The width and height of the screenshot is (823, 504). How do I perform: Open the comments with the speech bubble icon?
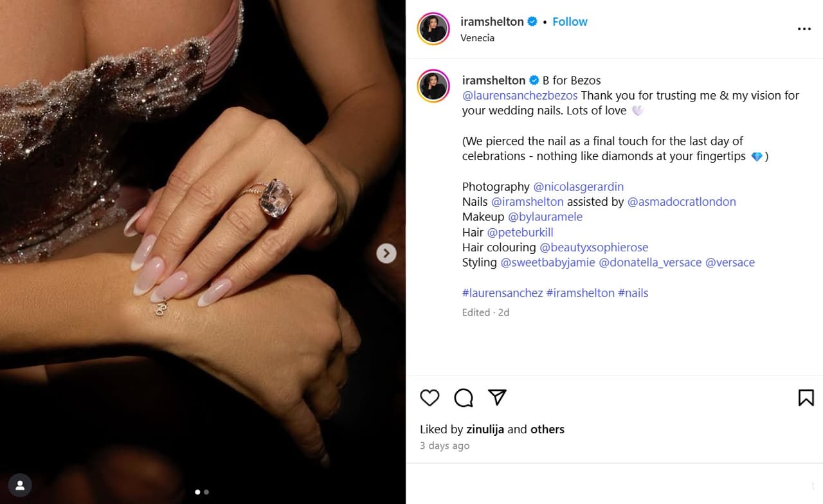tap(464, 398)
